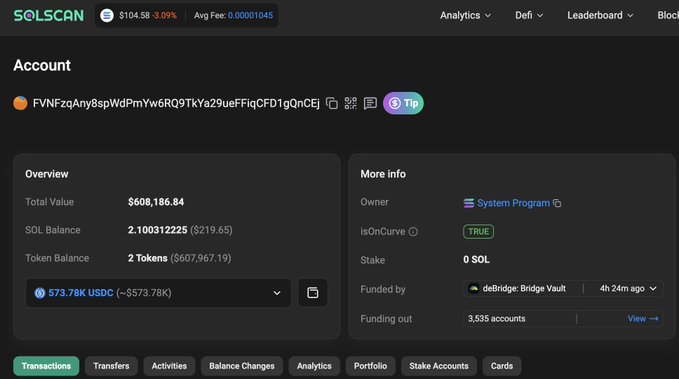Click the deBridge vault logo icon

474,288
